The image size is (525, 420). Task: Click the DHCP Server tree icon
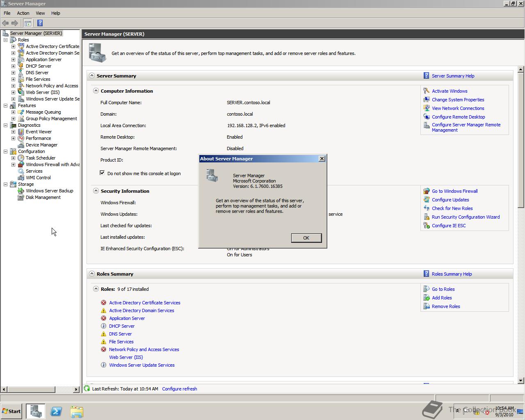pyautogui.click(x=21, y=66)
